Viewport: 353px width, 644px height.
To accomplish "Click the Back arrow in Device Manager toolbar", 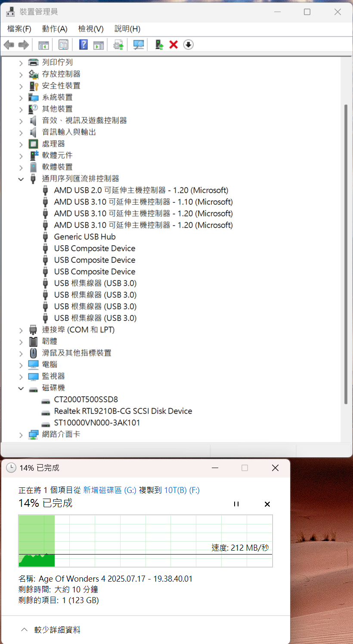I will pyautogui.click(x=9, y=45).
